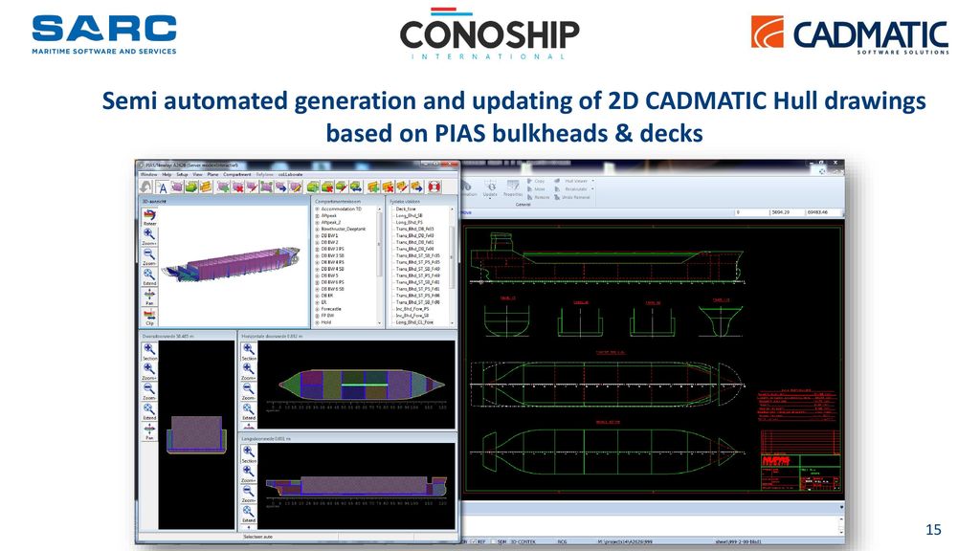Expand the Accommodation TD compartment node
Image resolution: width=980 pixels, height=551 pixels.
317,209
